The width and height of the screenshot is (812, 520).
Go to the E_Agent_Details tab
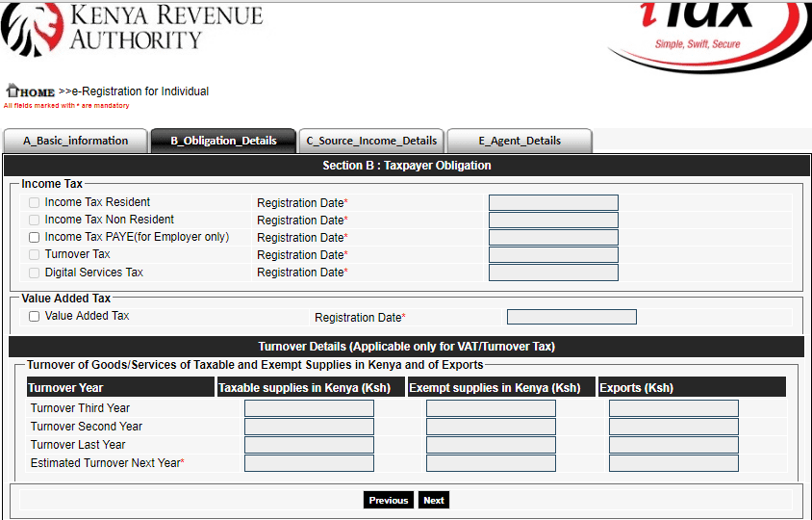point(520,141)
